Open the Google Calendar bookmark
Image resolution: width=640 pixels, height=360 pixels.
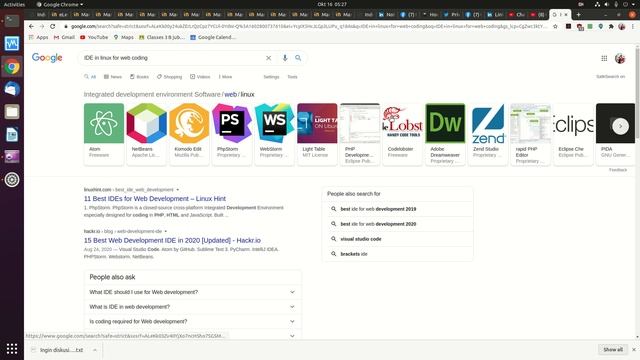[x=213, y=37]
